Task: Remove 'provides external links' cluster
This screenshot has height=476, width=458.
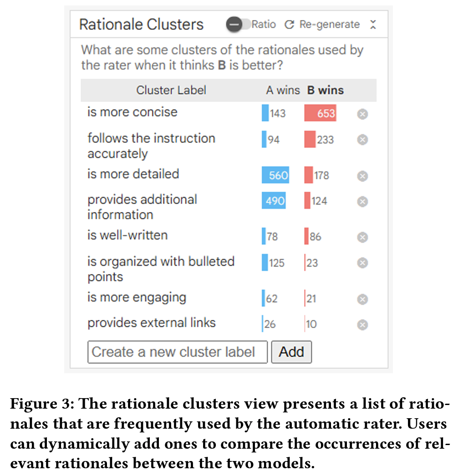Action: click(x=362, y=324)
